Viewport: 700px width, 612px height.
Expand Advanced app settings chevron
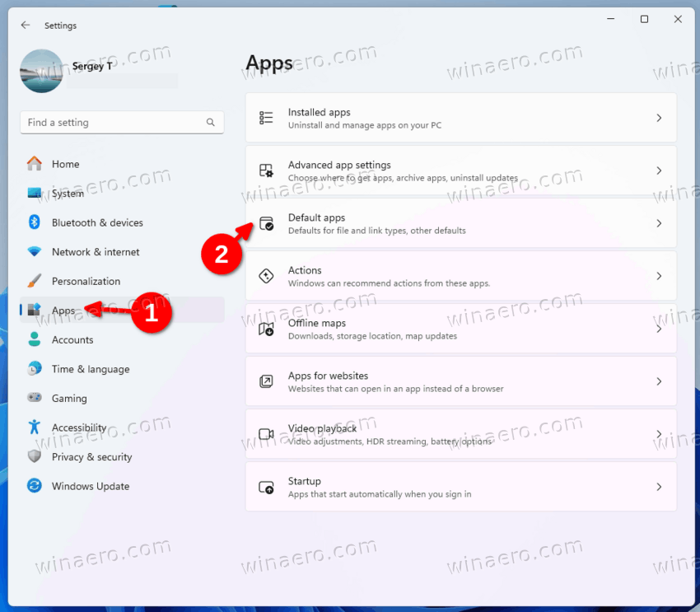tap(659, 171)
